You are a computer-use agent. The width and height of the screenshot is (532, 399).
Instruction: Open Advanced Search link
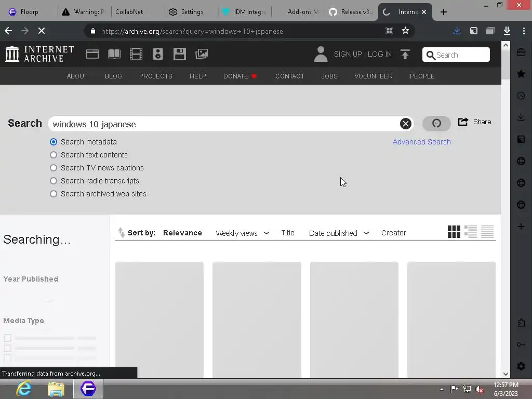click(421, 142)
